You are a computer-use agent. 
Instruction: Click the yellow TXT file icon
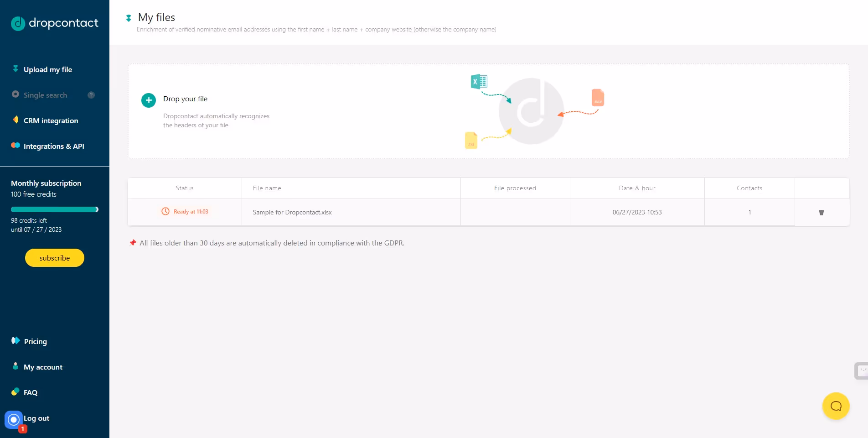(471, 141)
